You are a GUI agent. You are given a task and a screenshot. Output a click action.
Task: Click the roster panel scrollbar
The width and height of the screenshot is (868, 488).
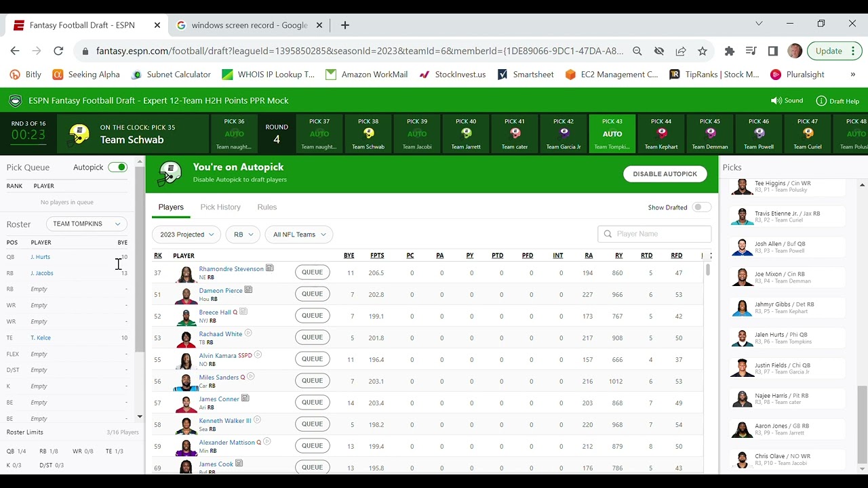pyautogui.click(x=140, y=258)
